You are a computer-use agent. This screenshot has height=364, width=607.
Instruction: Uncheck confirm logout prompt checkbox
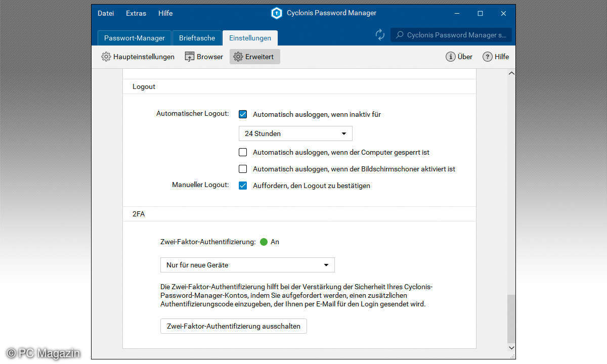(x=243, y=186)
